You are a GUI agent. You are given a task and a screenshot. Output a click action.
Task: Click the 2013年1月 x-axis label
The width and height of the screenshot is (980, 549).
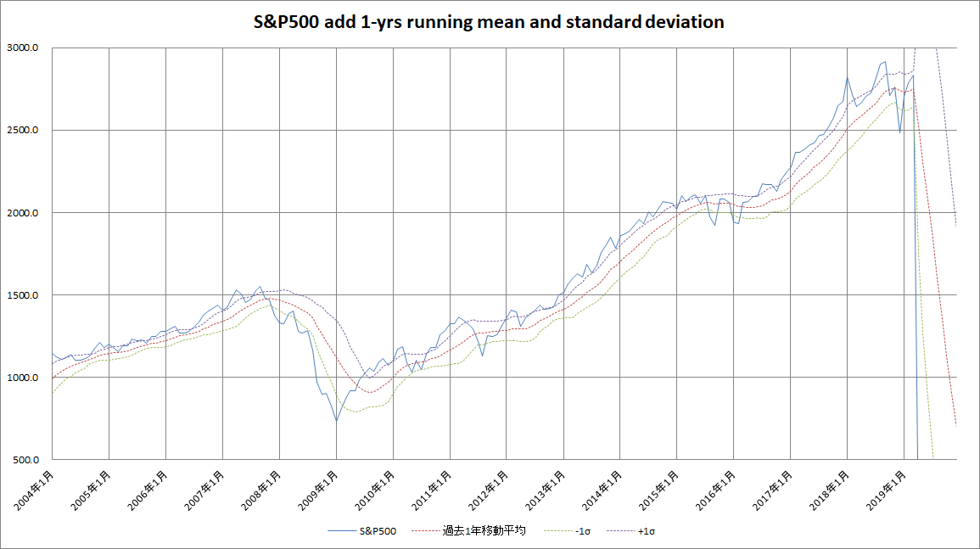click(x=546, y=490)
